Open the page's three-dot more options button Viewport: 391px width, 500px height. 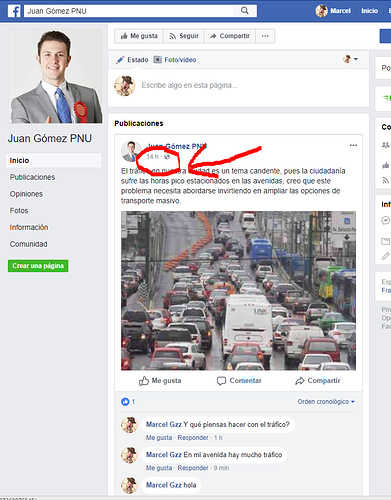tap(265, 36)
